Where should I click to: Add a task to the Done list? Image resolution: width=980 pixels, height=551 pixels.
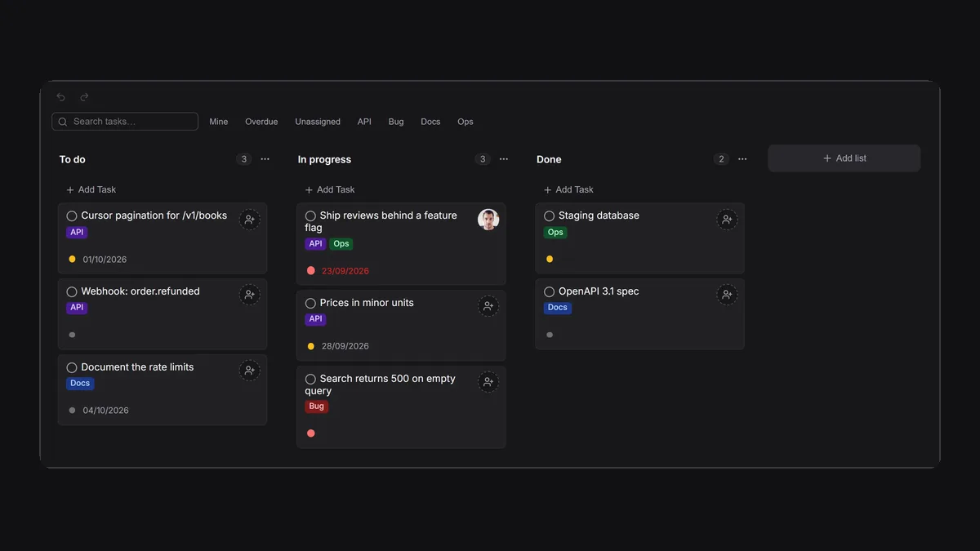point(568,189)
